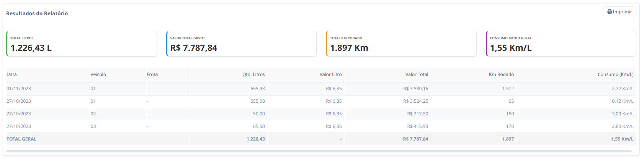This screenshot has height=165, width=644.
Task: Click the Frota column header
Action: click(152, 74)
